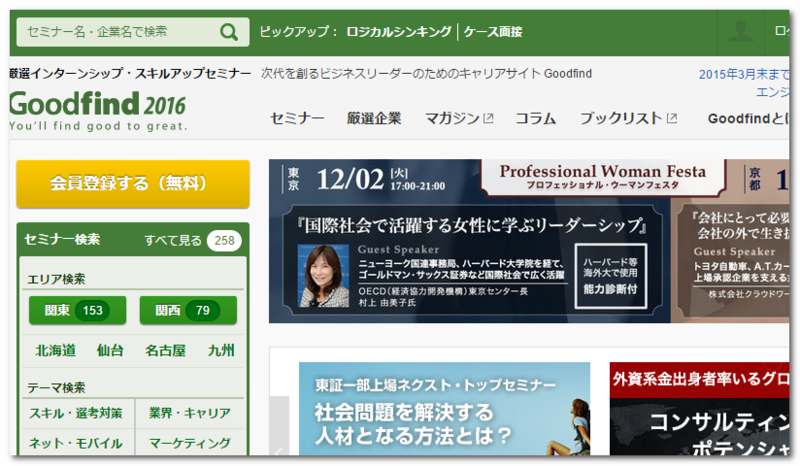
Task: Select the スキル・選考対策 theme
Action: pyautogui.click(x=76, y=413)
